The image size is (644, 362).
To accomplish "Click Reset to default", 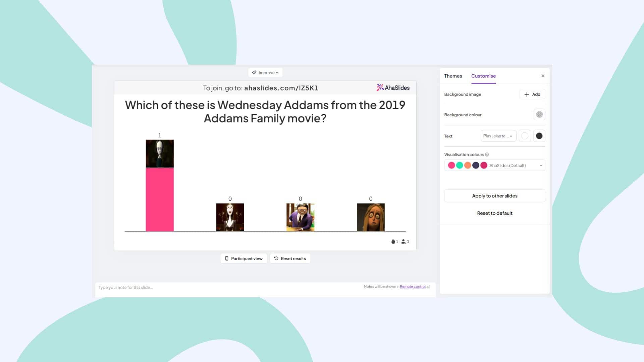I will 495,213.
